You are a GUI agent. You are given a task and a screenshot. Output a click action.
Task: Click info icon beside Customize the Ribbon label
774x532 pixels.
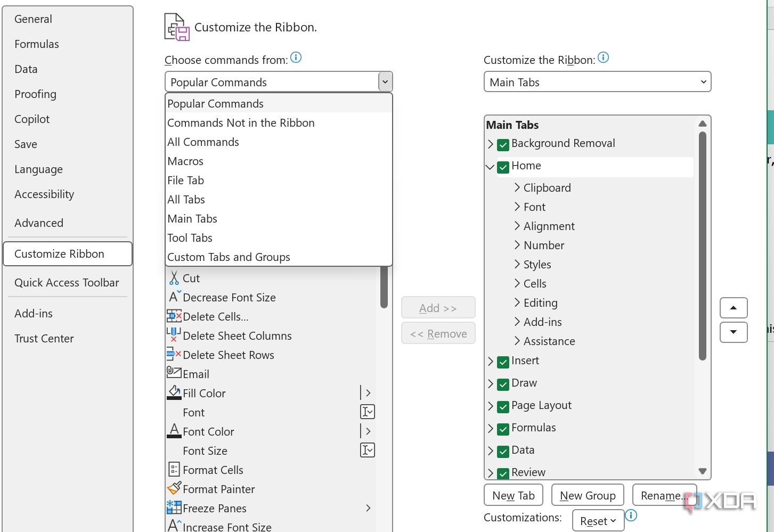(x=603, y=58)
